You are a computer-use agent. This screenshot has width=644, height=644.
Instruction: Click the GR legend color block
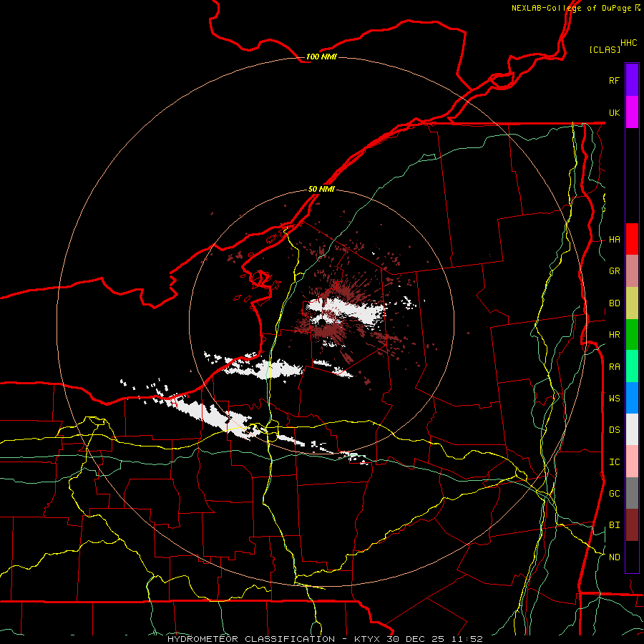(x=632, y=271)
